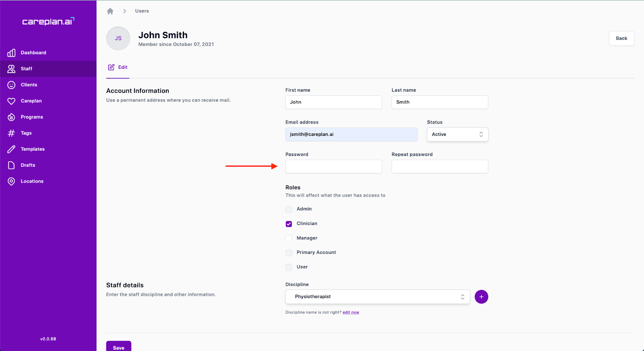
Task: Open Clients via smiley face icon
Action: 11,85
